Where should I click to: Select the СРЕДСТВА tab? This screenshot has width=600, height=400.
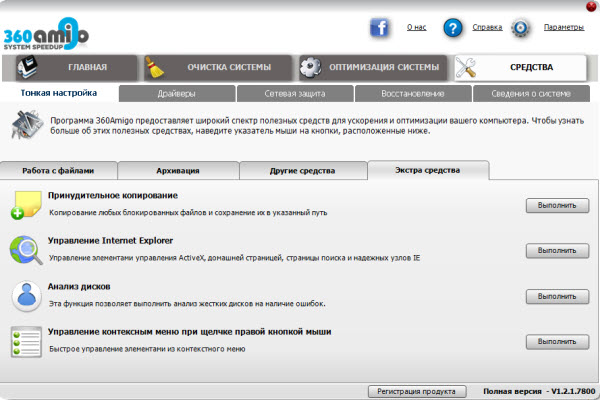coord(520,67)
